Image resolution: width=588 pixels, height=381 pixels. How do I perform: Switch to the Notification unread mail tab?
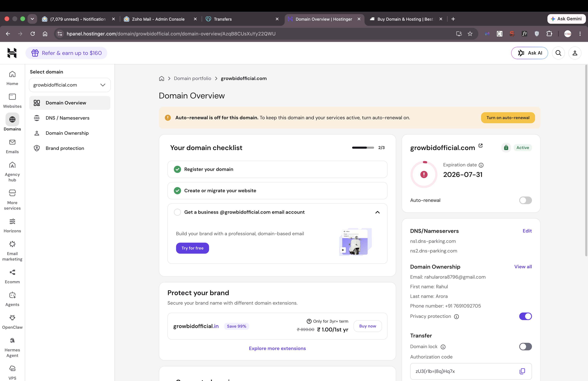[x=78, y=19]
